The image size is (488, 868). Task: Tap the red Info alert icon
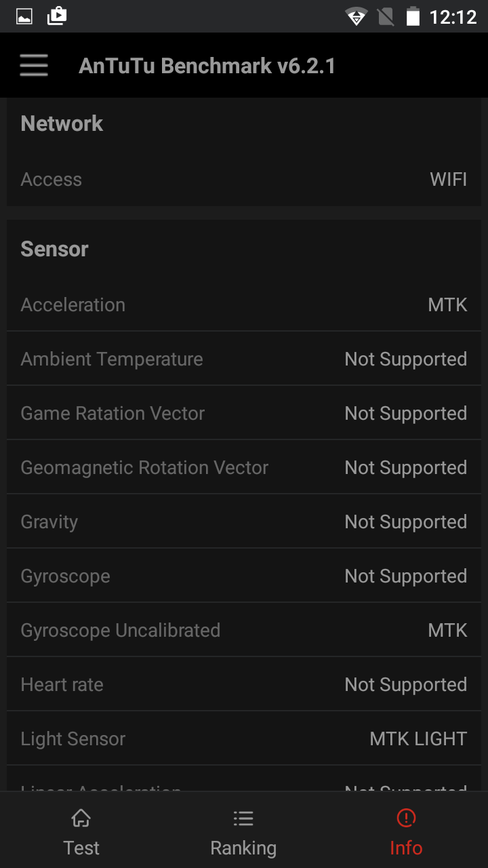(406, 818)
